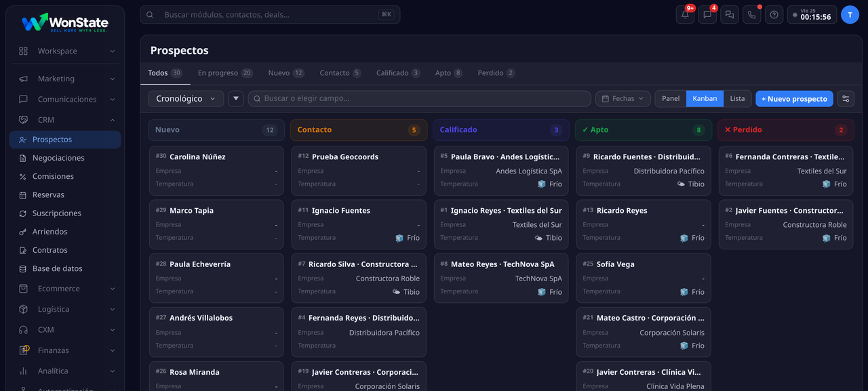Open the Fechas date filter dropdown

pyautogui.click(x=623, y=99)
